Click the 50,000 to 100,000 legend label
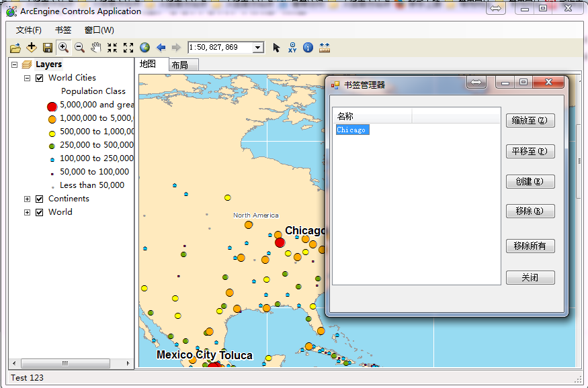This screenshot has width=588, height=388. [95, 172]
